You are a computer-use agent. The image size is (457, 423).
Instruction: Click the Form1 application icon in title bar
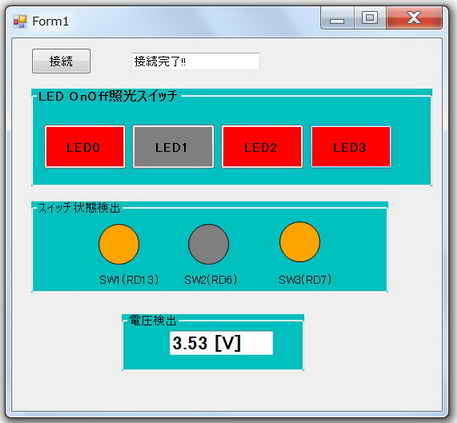[20, 22]
